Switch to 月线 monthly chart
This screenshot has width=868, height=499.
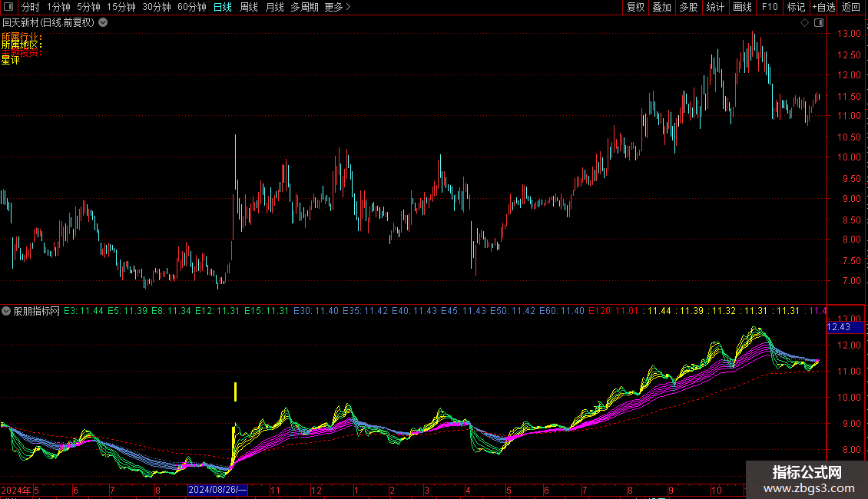(x=274, y=7)
